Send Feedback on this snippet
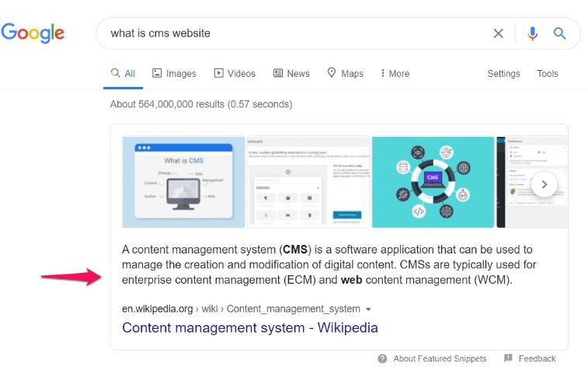The width and height of the screenshot is (588, 381). (537, 359)
